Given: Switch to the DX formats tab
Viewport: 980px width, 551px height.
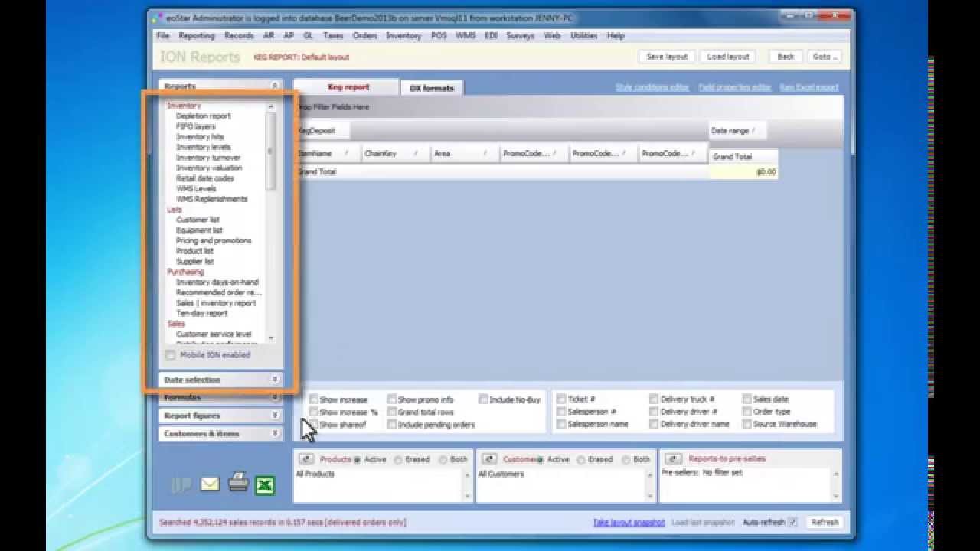Looking at the screenshot, I should (432, 88).
